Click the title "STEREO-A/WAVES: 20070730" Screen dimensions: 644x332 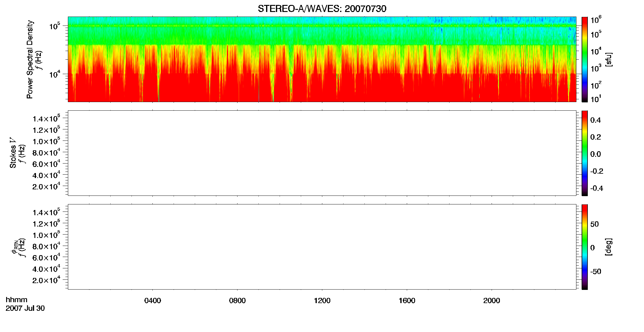[x=322, y=9]
